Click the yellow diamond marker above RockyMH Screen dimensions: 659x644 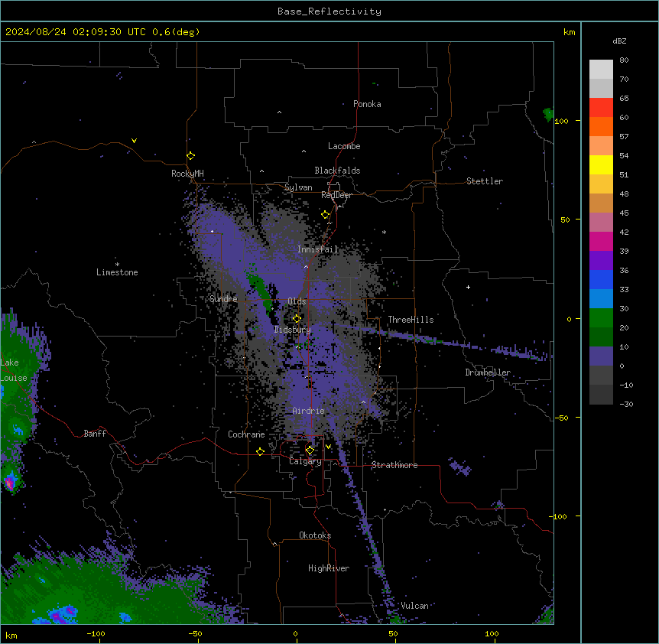point(190,156)
